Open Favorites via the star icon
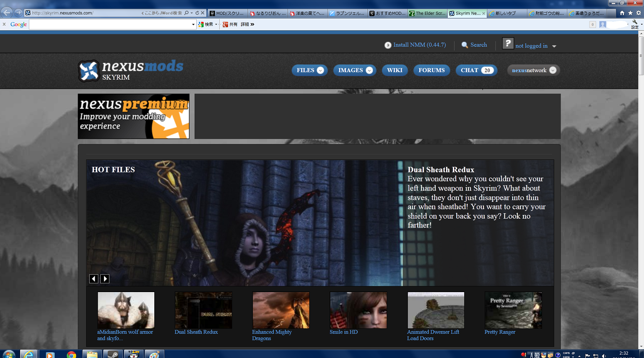Viewport: 644px width, 358px height. 630,13
